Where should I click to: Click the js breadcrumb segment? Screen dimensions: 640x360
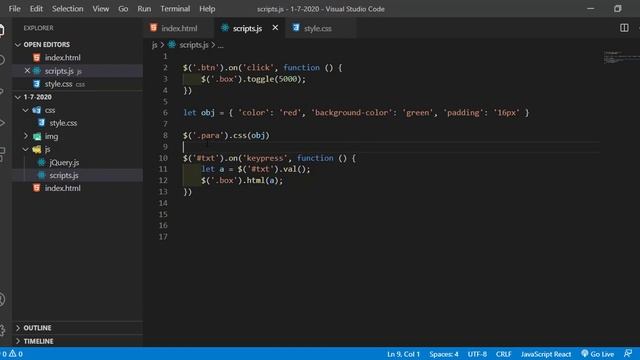tap(154, 45)
